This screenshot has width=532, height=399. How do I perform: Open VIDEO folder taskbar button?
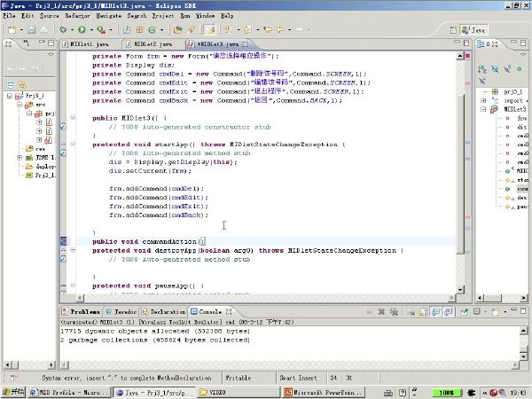pyautogui.click(x=239, y=392)
